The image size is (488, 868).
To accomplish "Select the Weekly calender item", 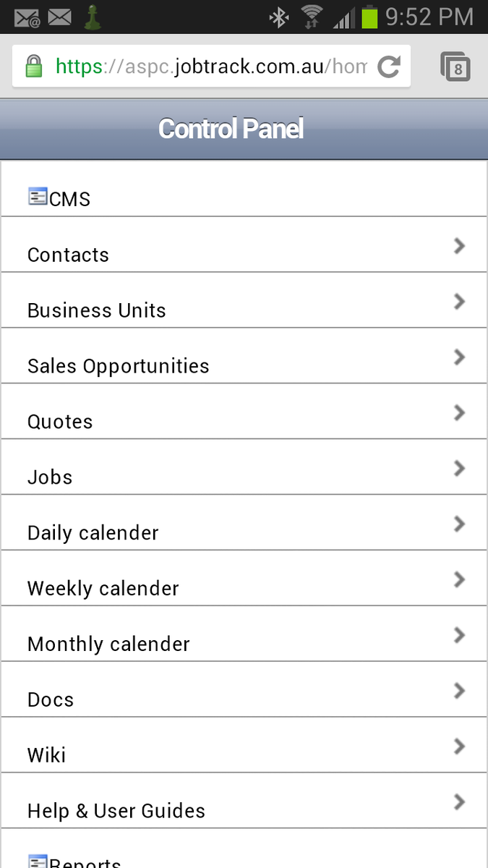I will 103,589.
